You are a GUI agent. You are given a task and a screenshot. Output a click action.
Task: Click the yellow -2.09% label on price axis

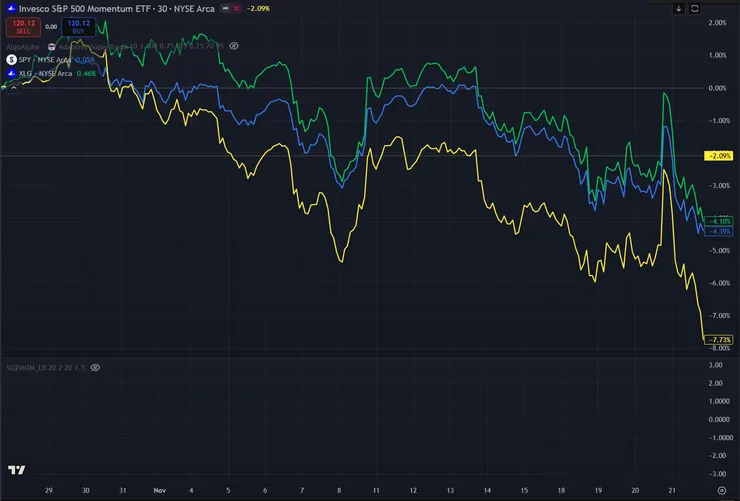[719, 156]
